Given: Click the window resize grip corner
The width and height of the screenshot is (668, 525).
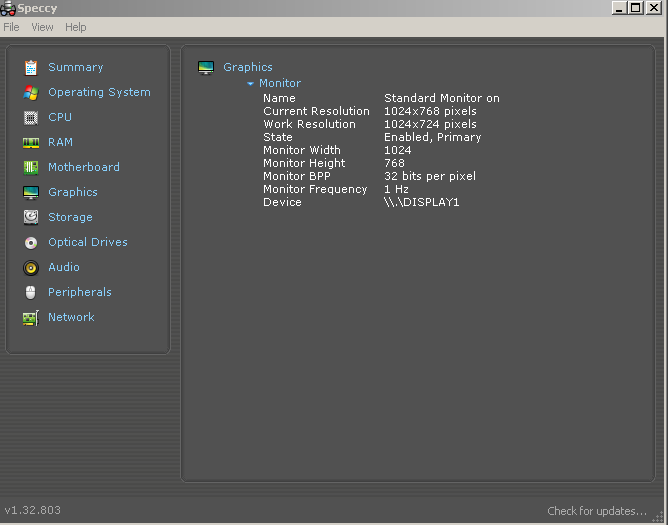Looking at the screenshot, I should (x=659, y=516).
